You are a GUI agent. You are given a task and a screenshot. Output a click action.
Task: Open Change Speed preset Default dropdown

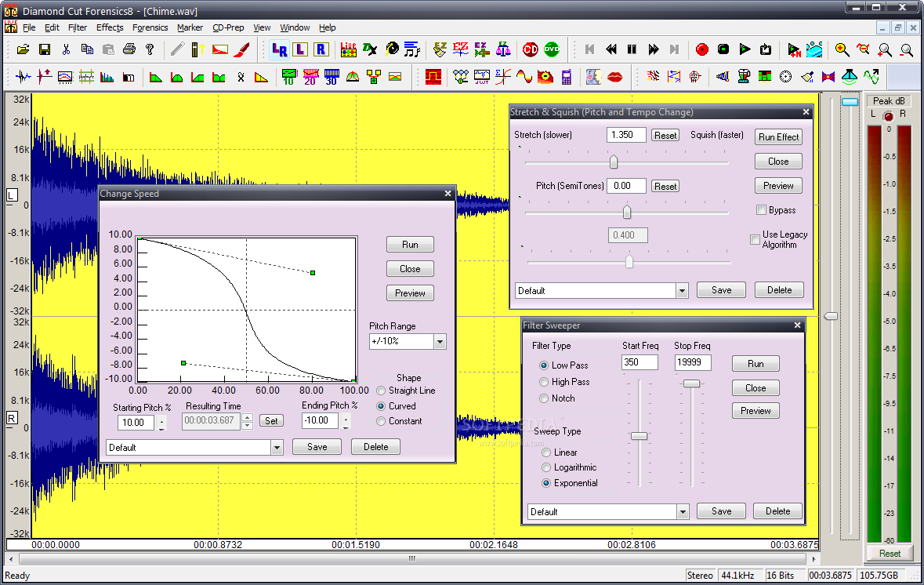click(277, 448)
